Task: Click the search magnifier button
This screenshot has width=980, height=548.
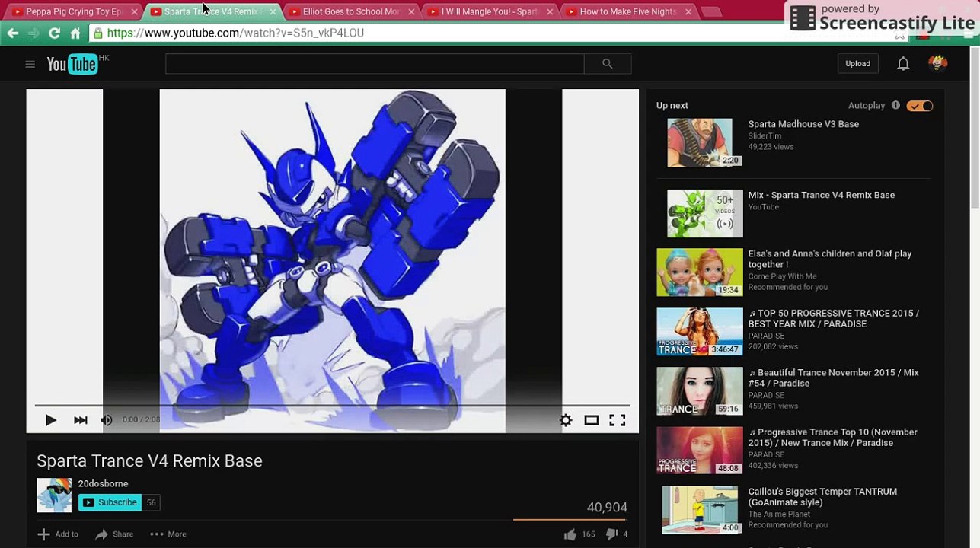Action: [x=607, y=64]
